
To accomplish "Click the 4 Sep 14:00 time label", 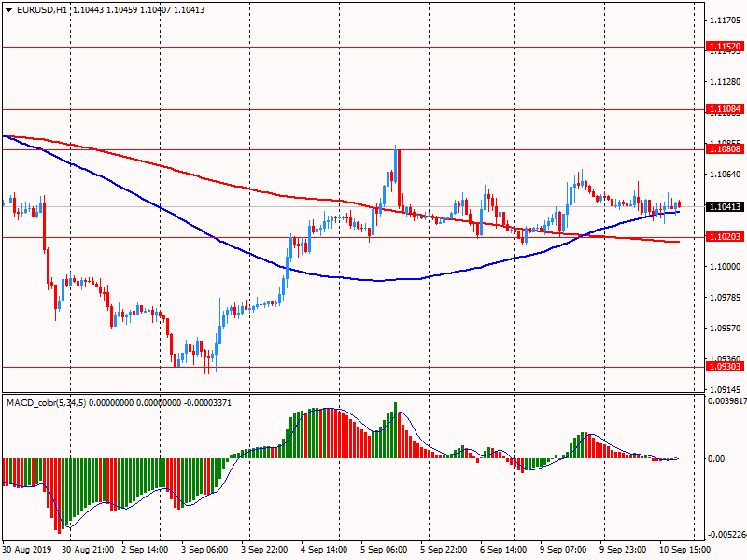I will [324, 549].
